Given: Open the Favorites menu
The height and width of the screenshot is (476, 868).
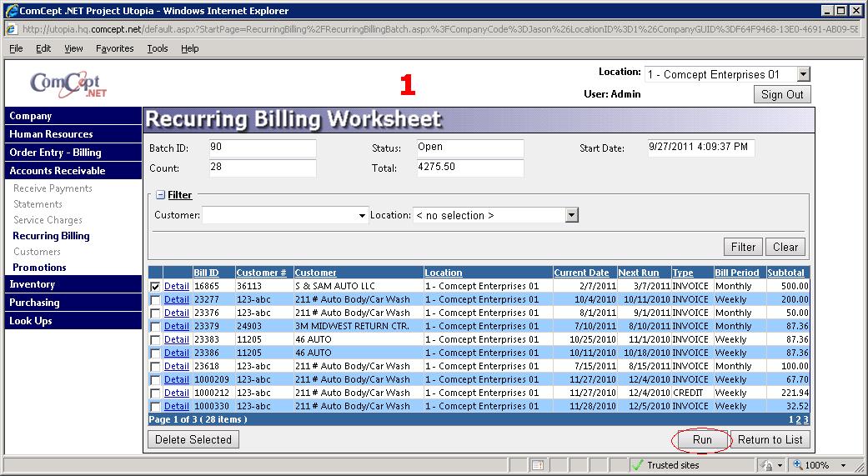Looking at the screenshot, I should 114,48.
